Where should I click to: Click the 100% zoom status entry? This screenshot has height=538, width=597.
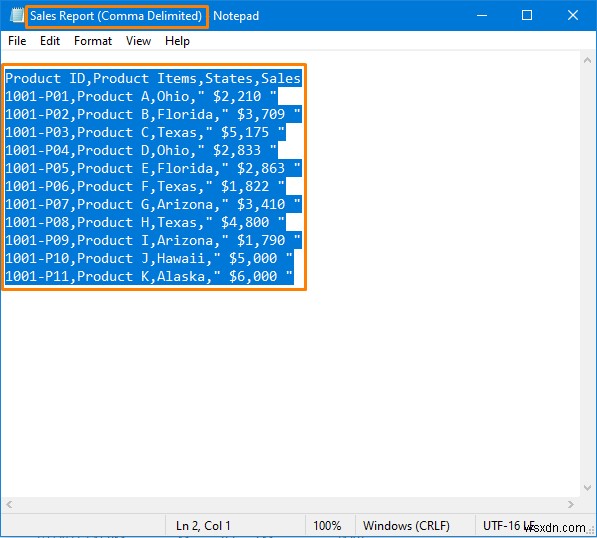tap(327, 526)
